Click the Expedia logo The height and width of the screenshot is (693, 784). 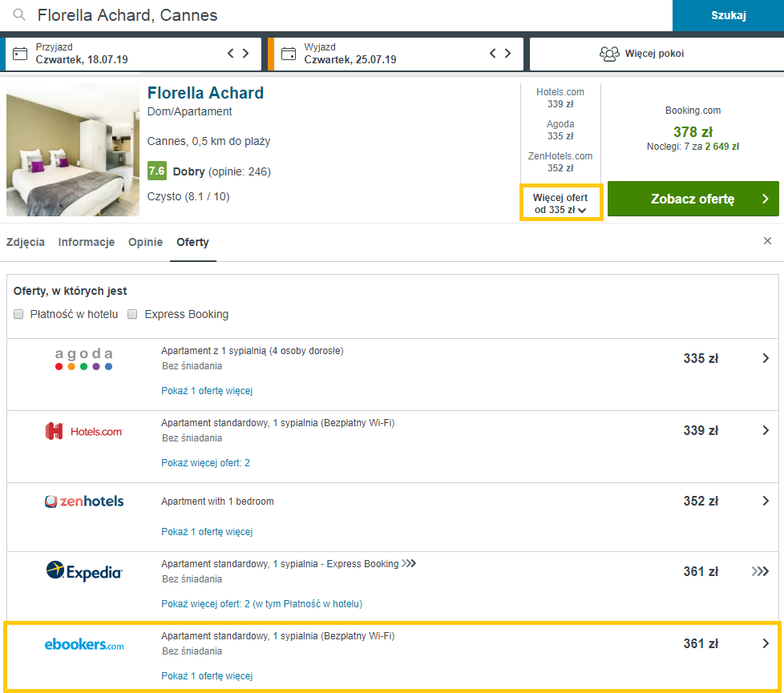[x=84, y=571]
